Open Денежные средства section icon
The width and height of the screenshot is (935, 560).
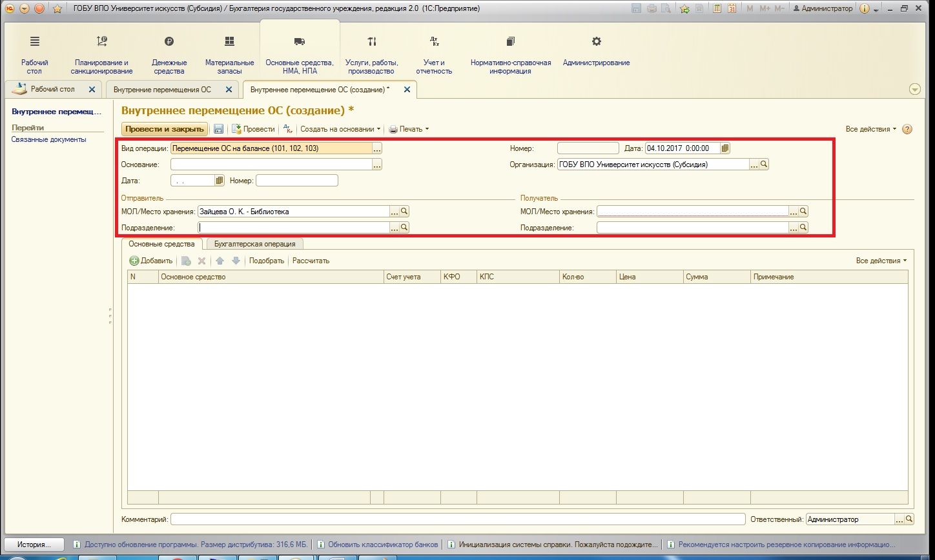click(169, 54)
